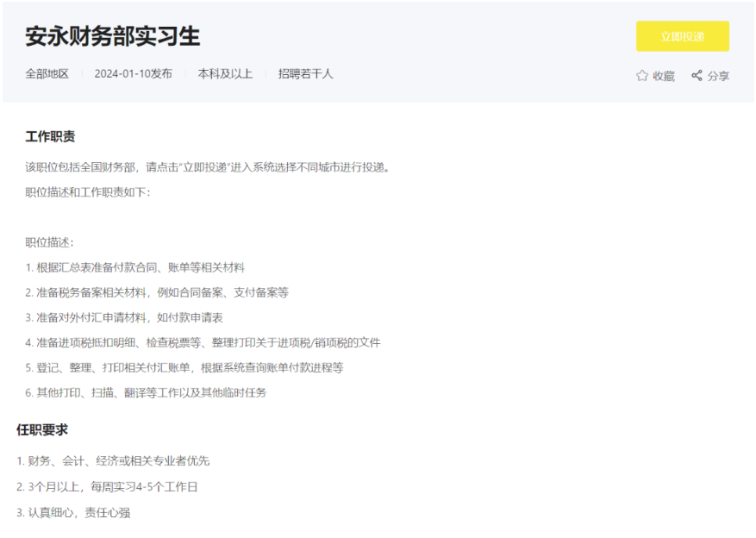
Task: Click the line 职位描述和工作职责如下
Action: click(x=88, y=192)
